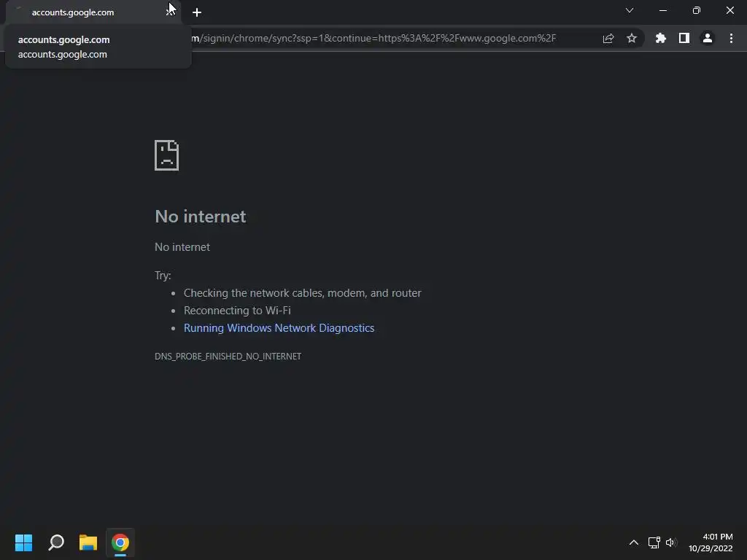Viewport: 747px width, 560px height.
Task: Open taskbar Search magnifier
Action: 56,542
